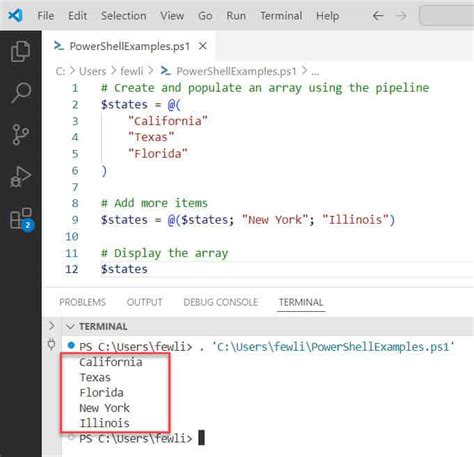The width and height of the screenshot is (474, 457).
Task: Click the "California" string on line 3
Action: pyautogui.click(x=167, y=121)
